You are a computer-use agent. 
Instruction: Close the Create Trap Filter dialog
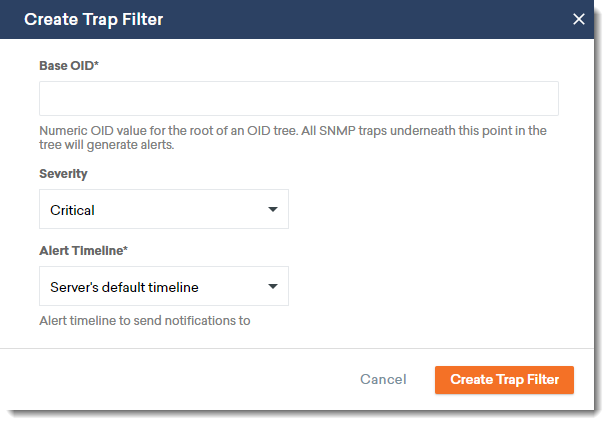pos(578,19)
